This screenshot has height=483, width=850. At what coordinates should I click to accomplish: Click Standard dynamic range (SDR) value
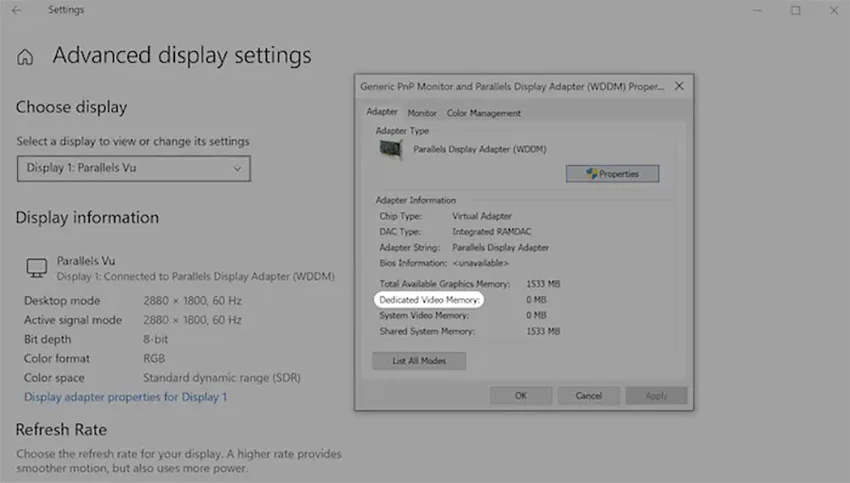pyautogui.click(x=222, y=377)
